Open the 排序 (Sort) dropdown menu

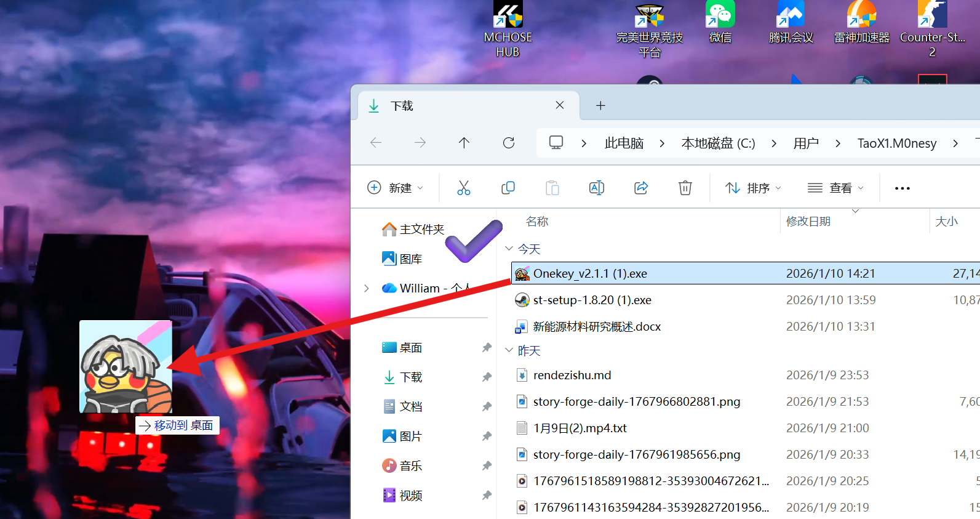pyautogui.click(x=753, y=188)
